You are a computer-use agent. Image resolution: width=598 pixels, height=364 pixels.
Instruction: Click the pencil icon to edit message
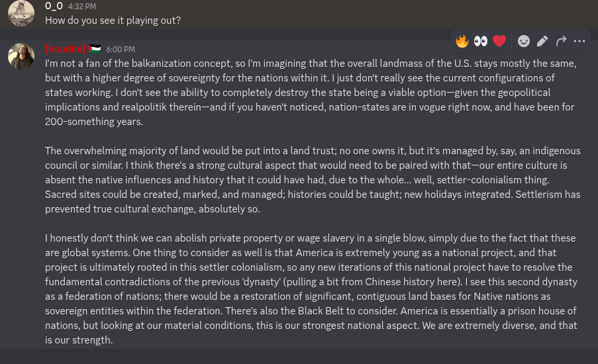(x=542, y=41)
